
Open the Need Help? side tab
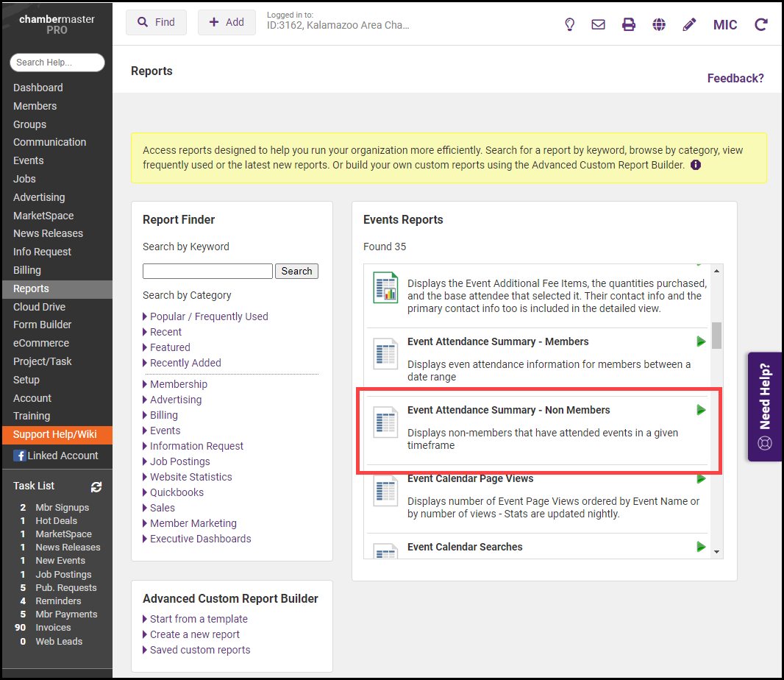pos(766,406)
